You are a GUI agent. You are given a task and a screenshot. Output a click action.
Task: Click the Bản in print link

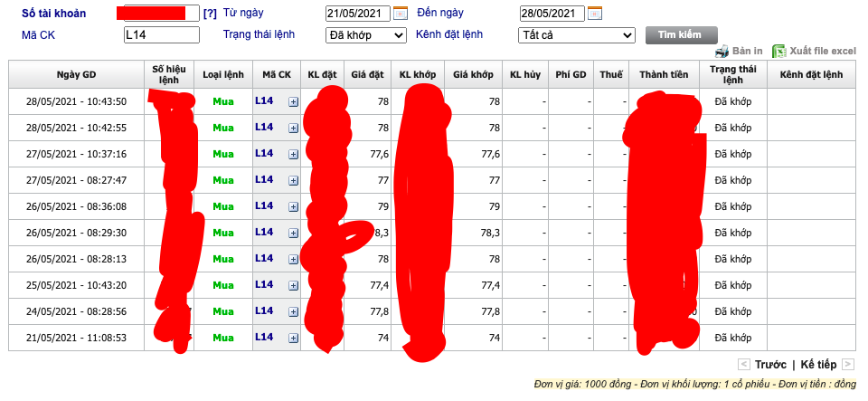click(x=747, y=51)
